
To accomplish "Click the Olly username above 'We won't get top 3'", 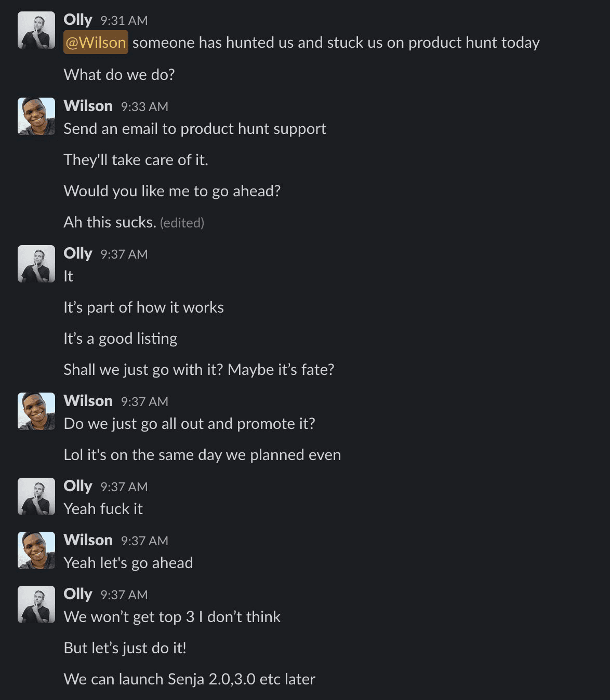I will [77, 594].
